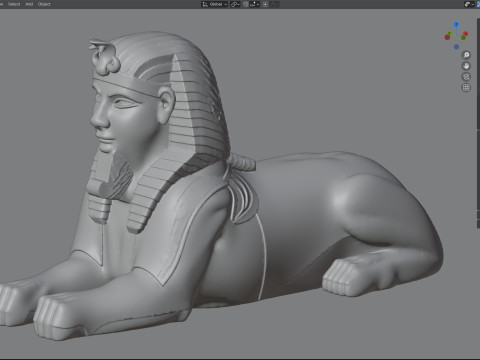Toggle the snapping magnet icon

[x=246, y=4]
